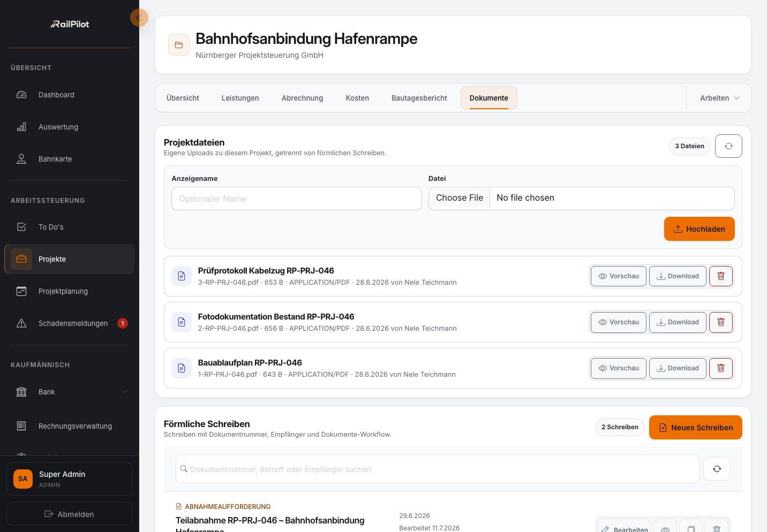Delete Fotodokumentation Bestand RP-PRJ-046
Viewport: 767px width, 532px height.
click(721, 322)
